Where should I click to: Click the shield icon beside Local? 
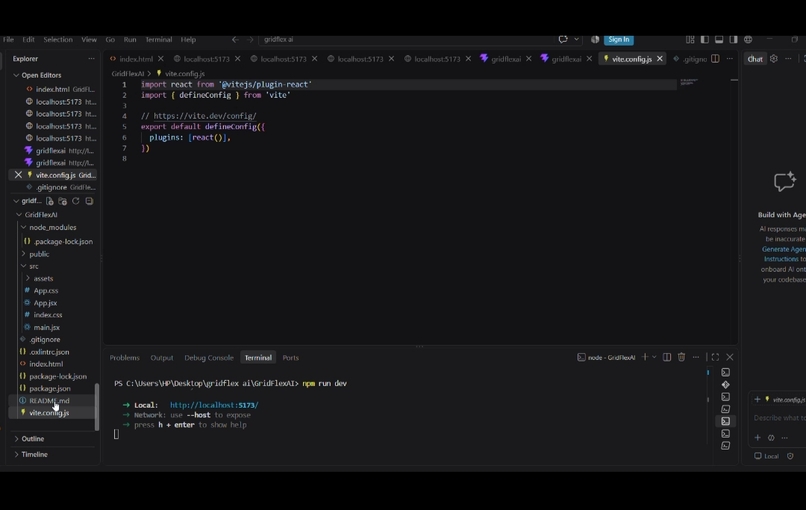pos(790,456)
